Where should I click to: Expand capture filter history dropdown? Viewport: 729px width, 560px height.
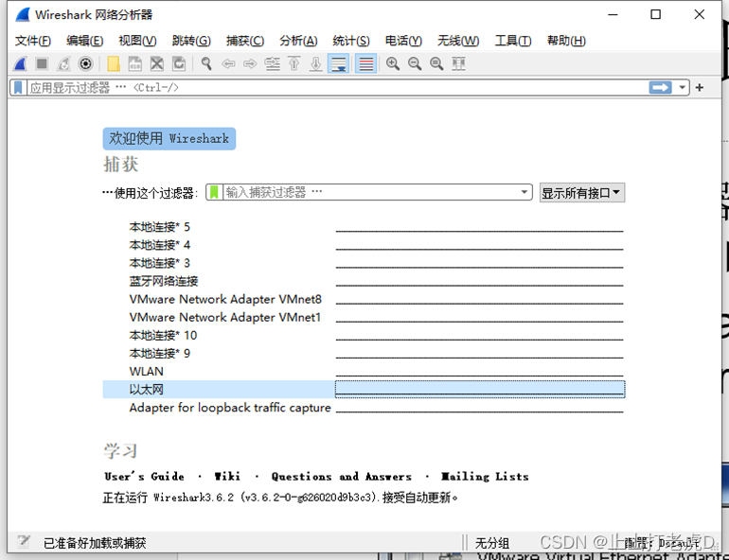pos(524,192)
